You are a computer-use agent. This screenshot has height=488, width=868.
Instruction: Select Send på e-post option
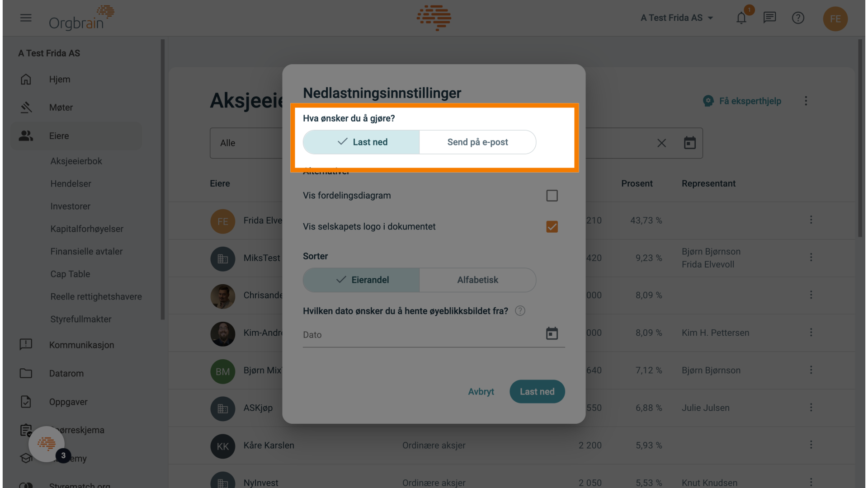point(477,142)
